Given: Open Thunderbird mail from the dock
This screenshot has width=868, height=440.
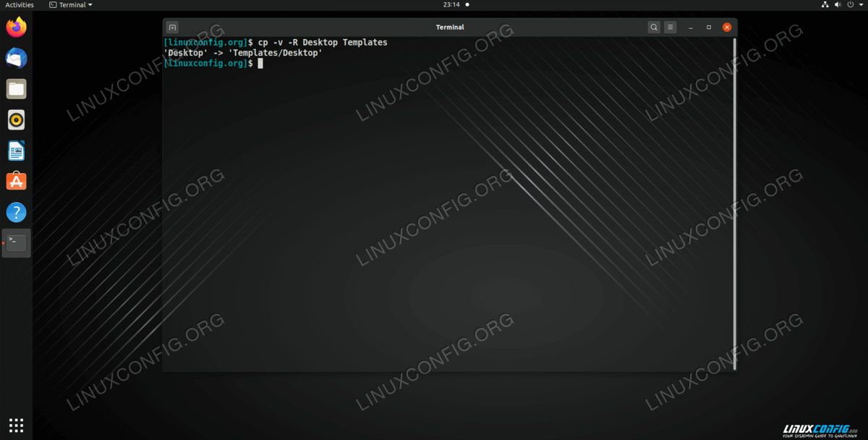Looking at the screenshot, I should [x=16, y=58].
